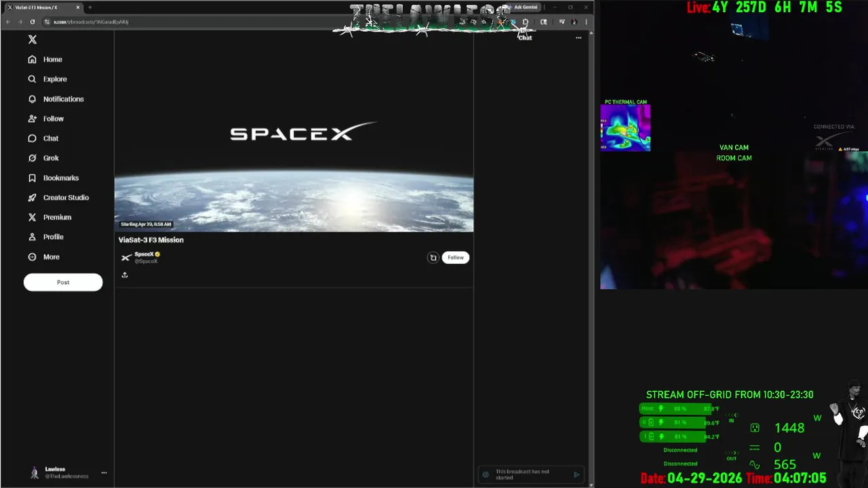
Task: Open Notifications in the sidebar
Action: click(56, 99)
